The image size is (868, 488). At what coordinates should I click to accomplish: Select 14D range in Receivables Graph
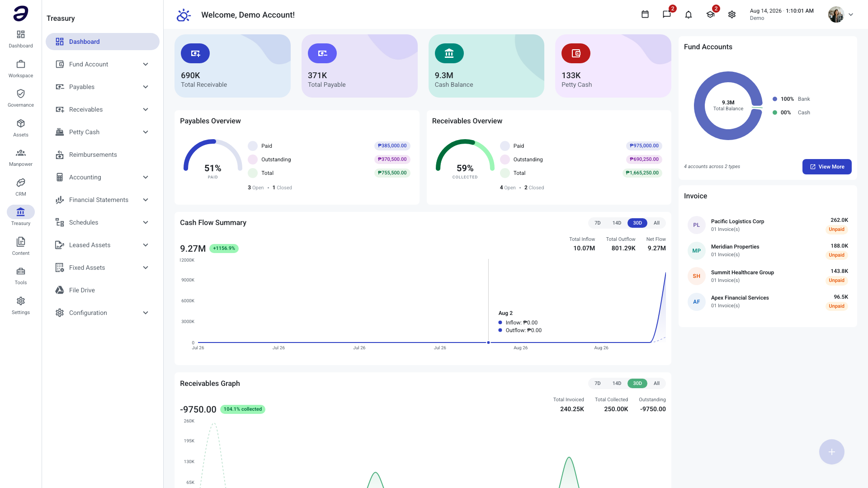617,383
